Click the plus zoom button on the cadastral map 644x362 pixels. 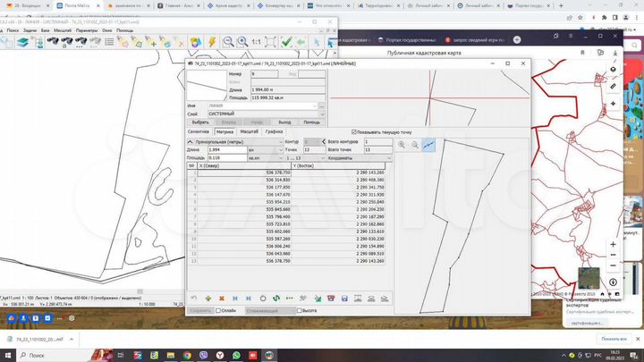(x=614, y=244)
